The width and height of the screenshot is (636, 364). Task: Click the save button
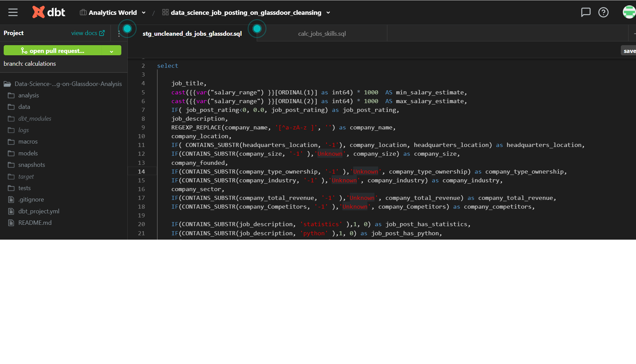[x=629, y=51]
